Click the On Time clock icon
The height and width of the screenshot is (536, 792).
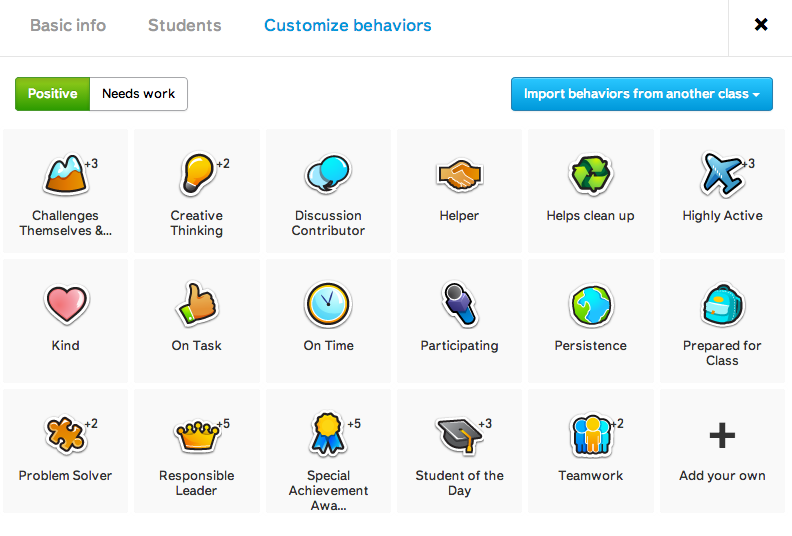coord(328,304)
